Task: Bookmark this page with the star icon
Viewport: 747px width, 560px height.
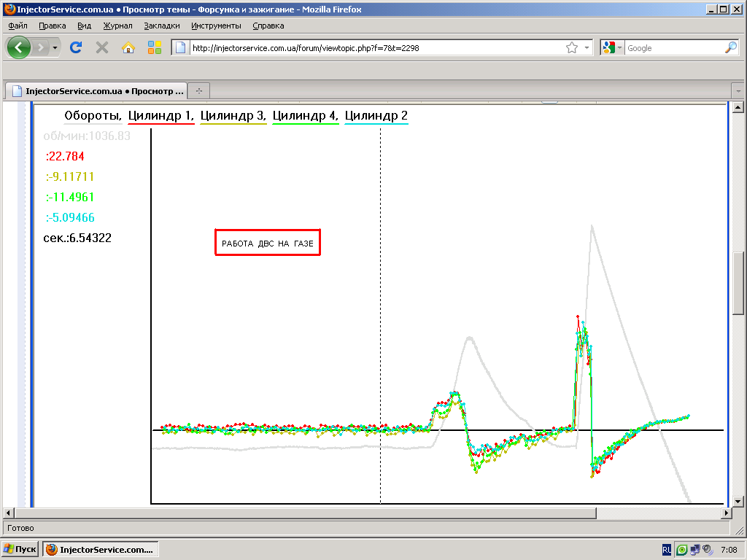Action: point(572,47)
